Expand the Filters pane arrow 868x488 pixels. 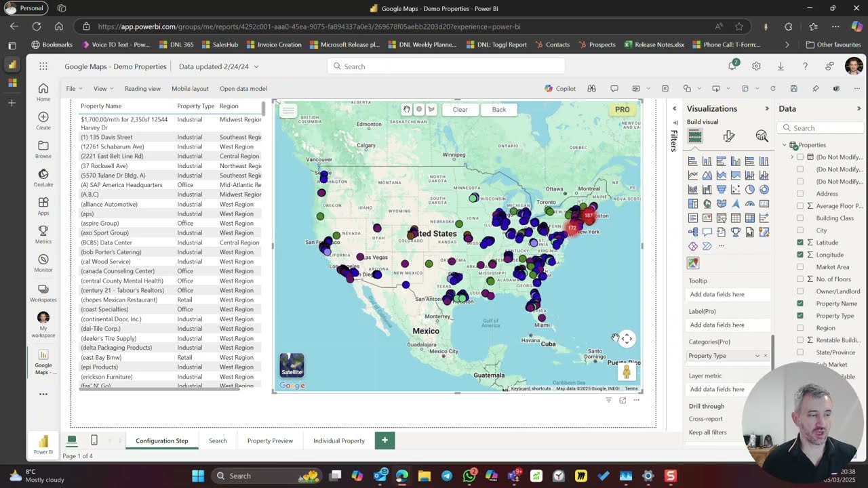pyautogui.click(x=674, y=108)
